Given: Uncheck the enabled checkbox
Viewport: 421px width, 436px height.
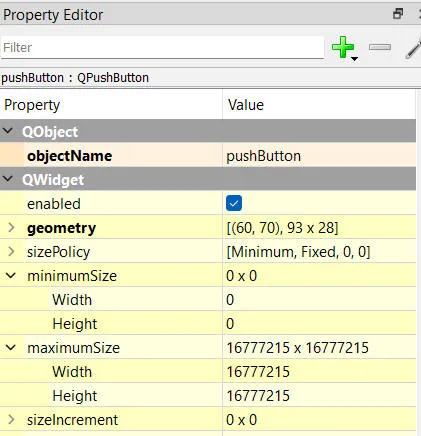Looking at the screenshot, I should point(234,203).
